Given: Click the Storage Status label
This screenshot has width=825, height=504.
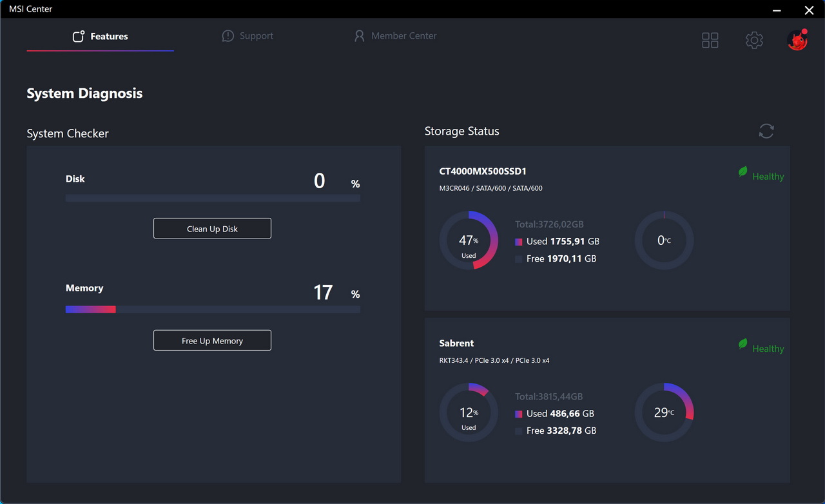Looking at the screenshot, I should (461, 131).
